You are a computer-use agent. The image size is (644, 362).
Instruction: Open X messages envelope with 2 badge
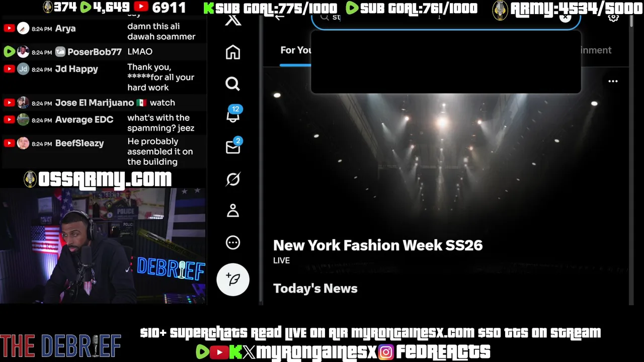[x=233, y=146]
